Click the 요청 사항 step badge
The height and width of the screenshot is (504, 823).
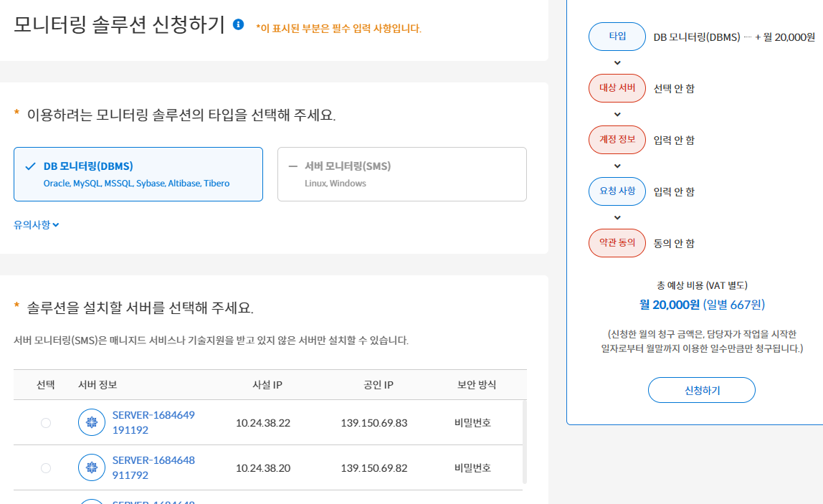(617, 191)
